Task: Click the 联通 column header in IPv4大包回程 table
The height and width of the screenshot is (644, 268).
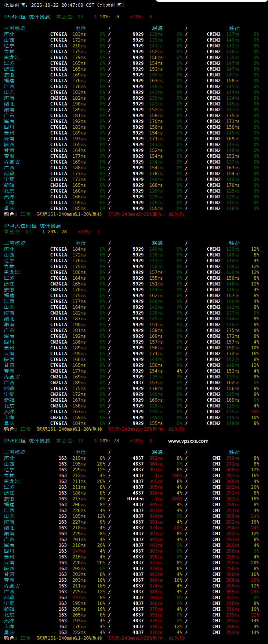Action: pos(158,243)
